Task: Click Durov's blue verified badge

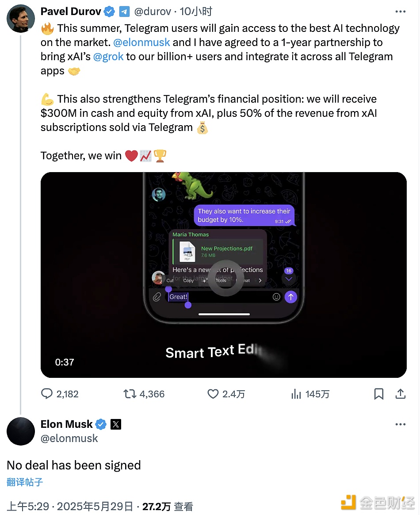Action: pos(109,12)
